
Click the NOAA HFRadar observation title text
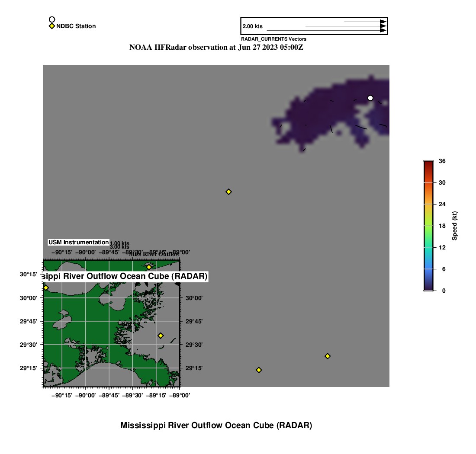click(x=216, y=48)
